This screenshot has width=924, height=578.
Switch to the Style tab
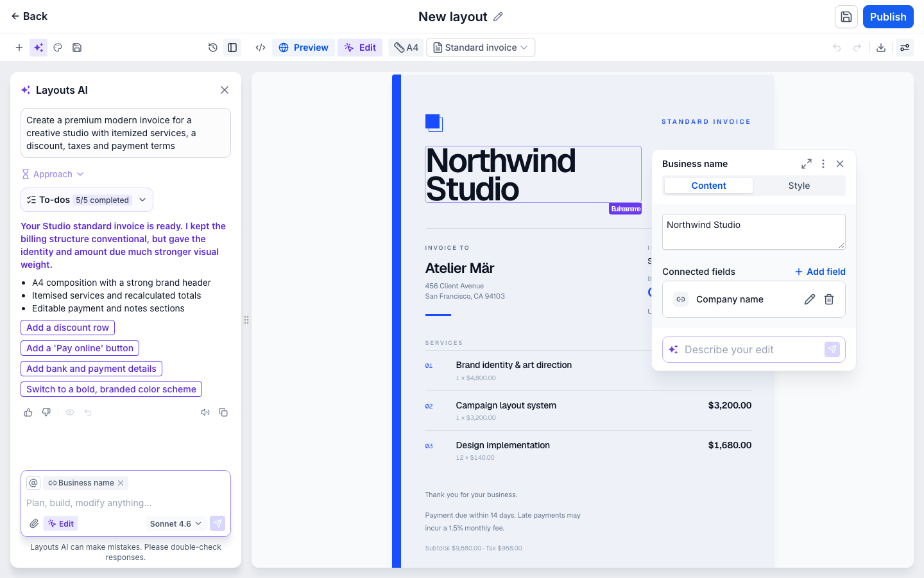click(x=799, y=186)
